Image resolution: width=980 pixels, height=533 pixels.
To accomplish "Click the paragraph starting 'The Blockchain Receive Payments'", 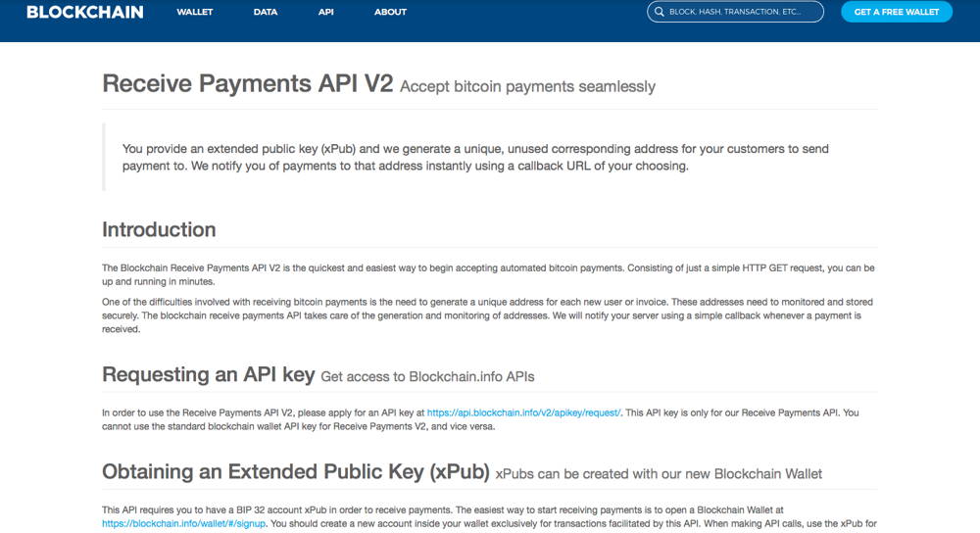I will 488,275.
